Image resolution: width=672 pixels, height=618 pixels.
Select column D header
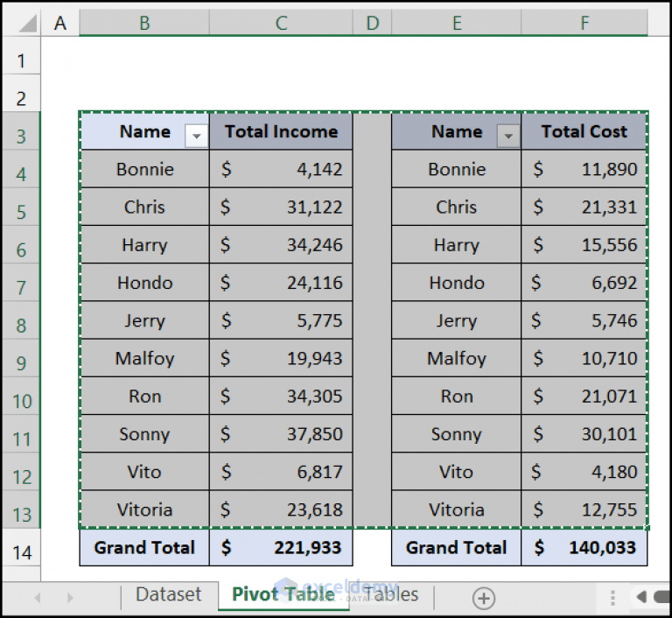coord(373,23)
